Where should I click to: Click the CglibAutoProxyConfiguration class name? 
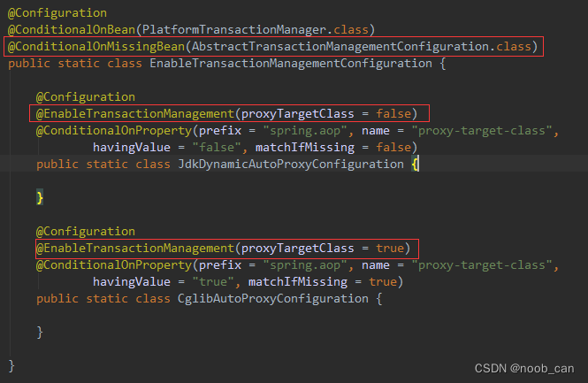click(x=273, y=299)
